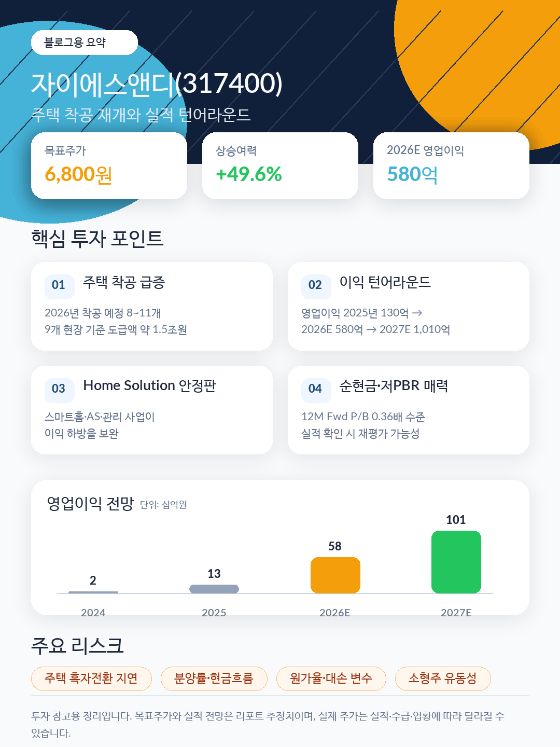
Task: Click the gray 2025 bar
Action: point(214,589)
